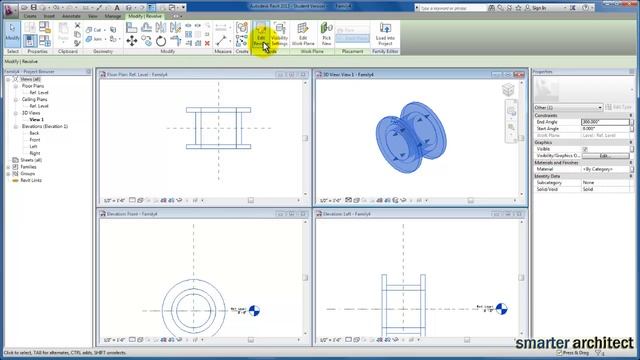Click the Floor Plan view vertical scrollbar
This screenshot has width=640, height=360.
pyautogui.click(x=305, y=138)
